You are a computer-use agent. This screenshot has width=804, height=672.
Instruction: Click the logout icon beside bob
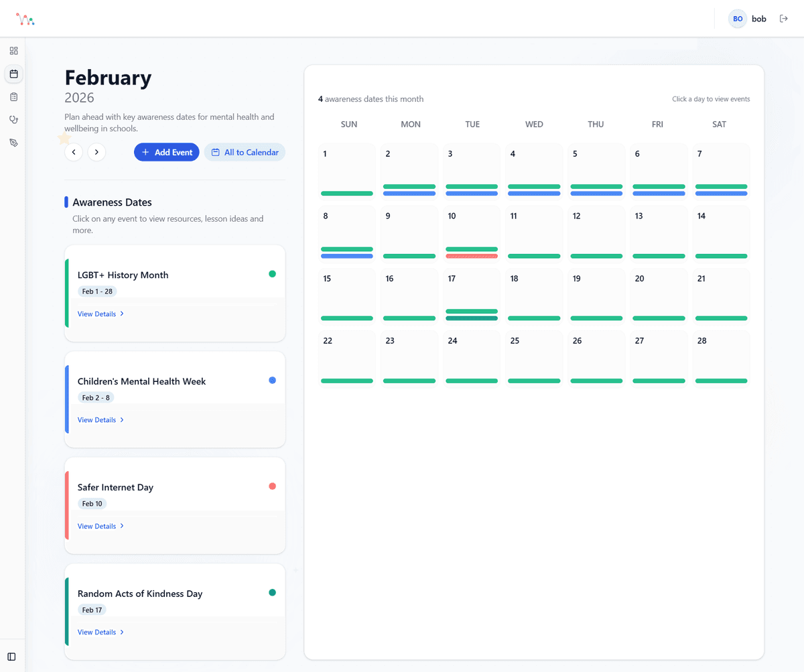784,19
